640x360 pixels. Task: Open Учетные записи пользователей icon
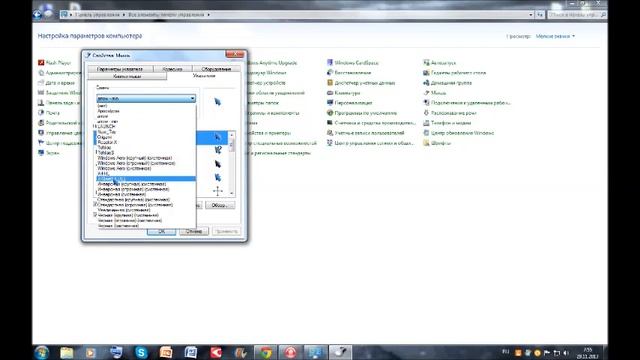coord(365,133)
